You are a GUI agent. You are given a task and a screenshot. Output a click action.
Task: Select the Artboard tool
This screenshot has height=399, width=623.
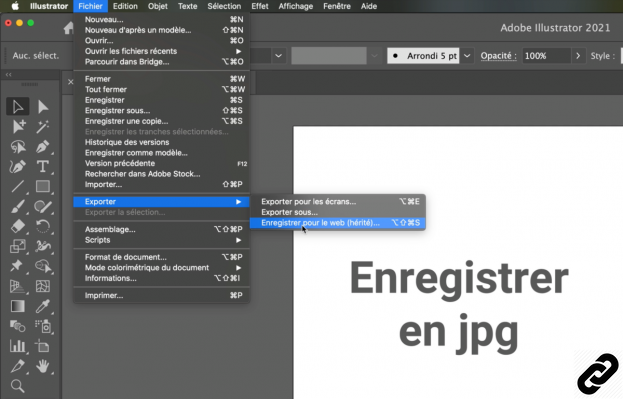[x=42, y=346]
